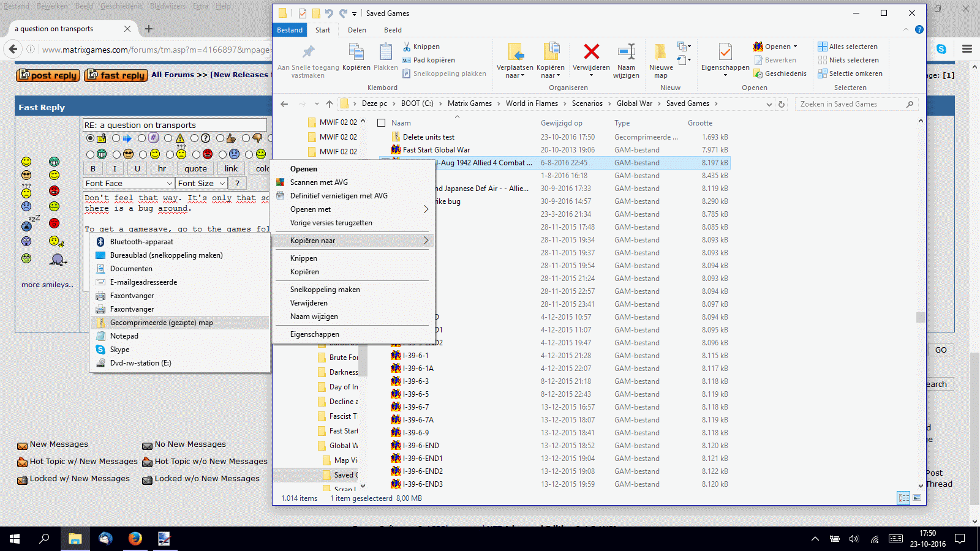The width and height of the screenshot is (980, 551).
Task: Choose Bureaublad (snelkoppeling maken)
Action: pos(180,255)
